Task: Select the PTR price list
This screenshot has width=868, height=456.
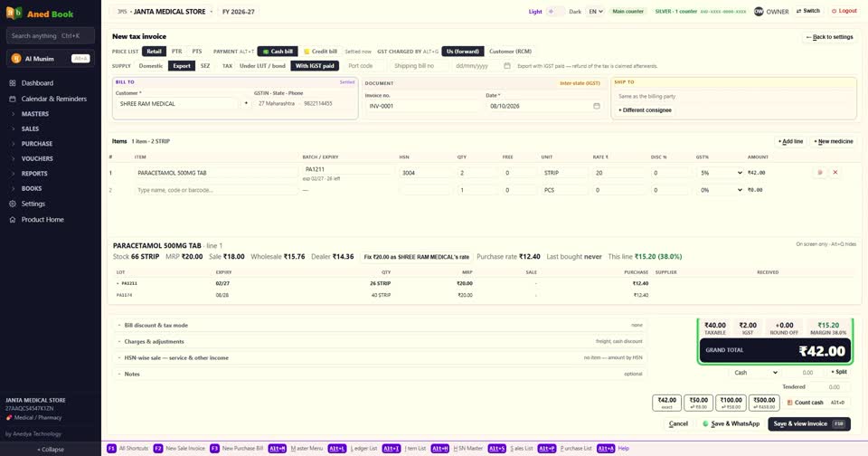Action: point(176,52)
